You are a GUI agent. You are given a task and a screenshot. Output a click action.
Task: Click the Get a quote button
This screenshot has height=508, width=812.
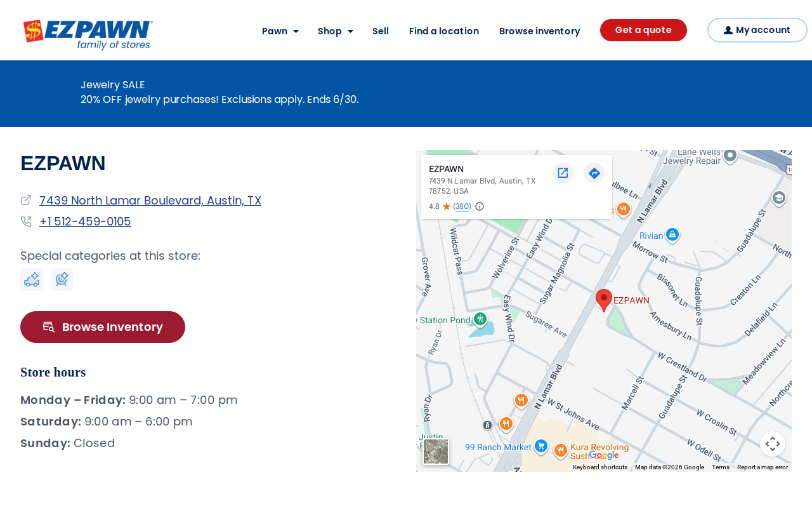tap(643, 30)
